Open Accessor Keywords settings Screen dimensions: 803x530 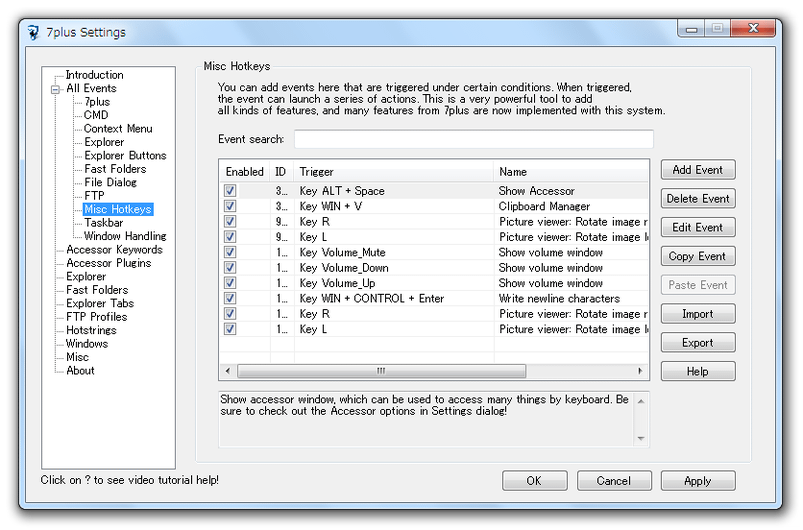115,250
